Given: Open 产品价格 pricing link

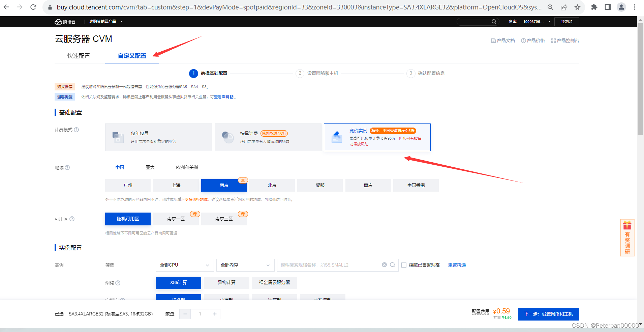Looking at the screenshot, I should coord(533,40).
